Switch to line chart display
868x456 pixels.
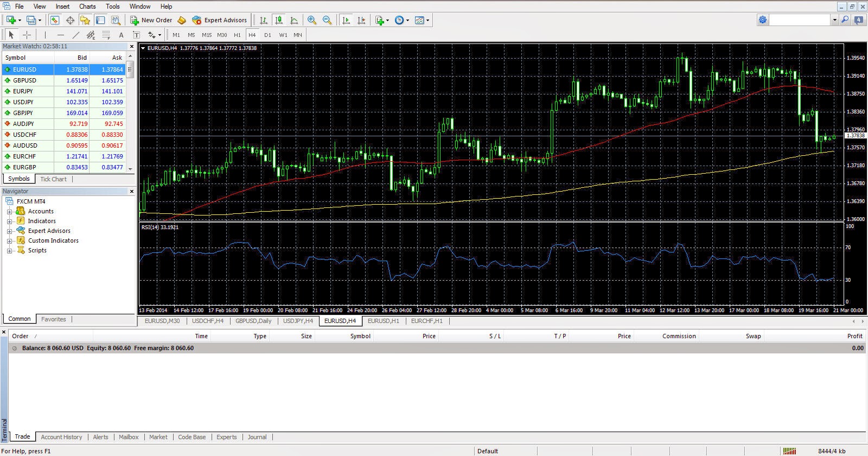(294, 20)
